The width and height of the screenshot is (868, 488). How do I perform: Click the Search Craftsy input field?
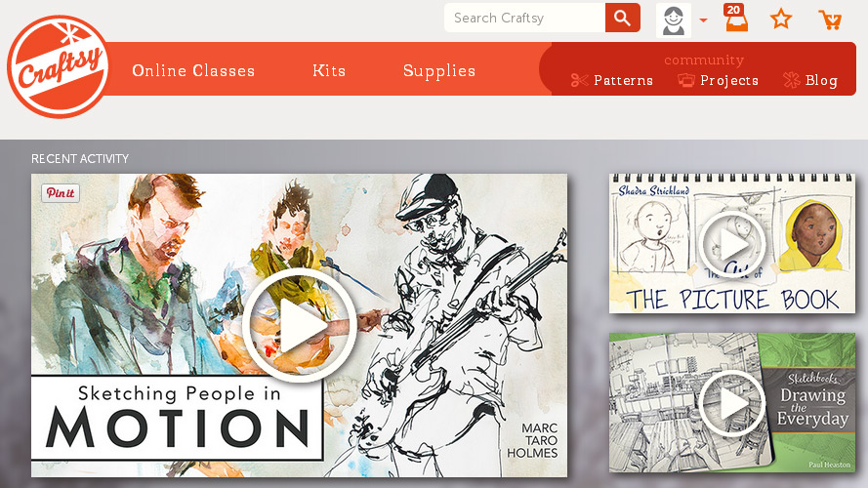(x=524, y=18)
